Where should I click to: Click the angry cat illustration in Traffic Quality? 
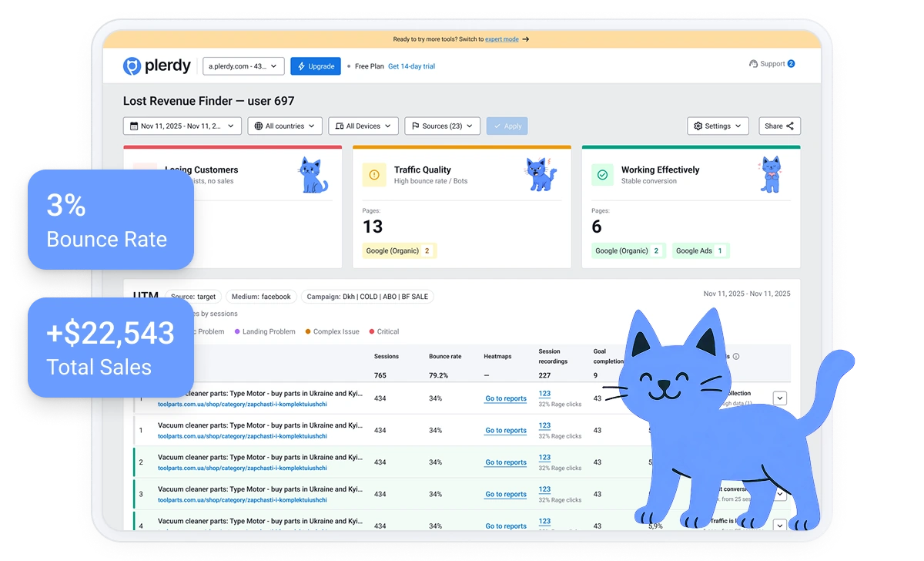point(541,175)
